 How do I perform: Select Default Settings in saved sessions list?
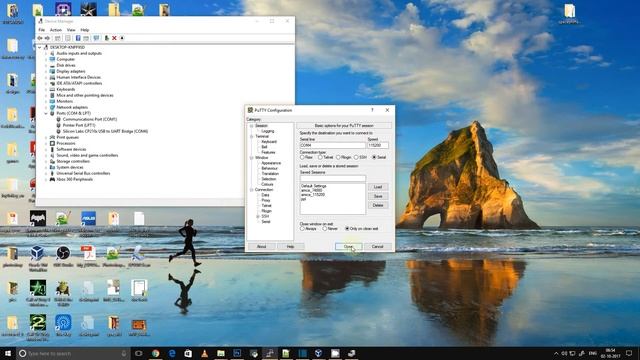(x=314, y=186)
